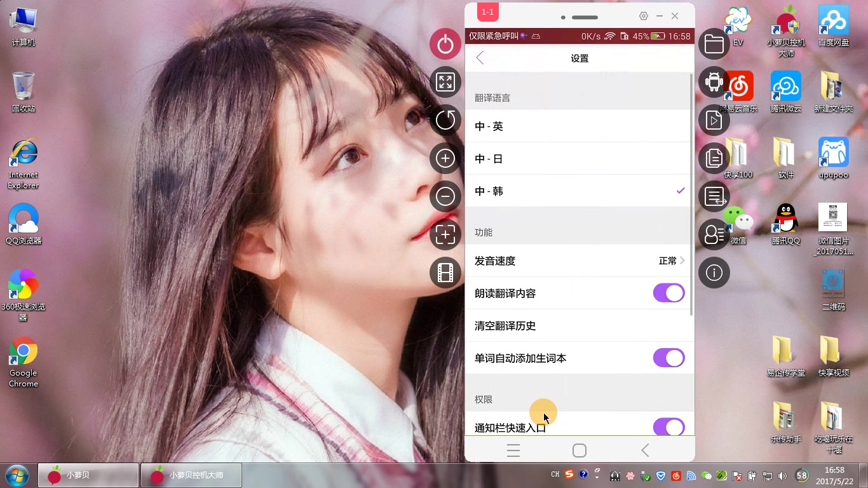The width and height of the screenshot is (868, 488).
Task: Click the Sogou input method tray icon
Action: pos(569,474)
